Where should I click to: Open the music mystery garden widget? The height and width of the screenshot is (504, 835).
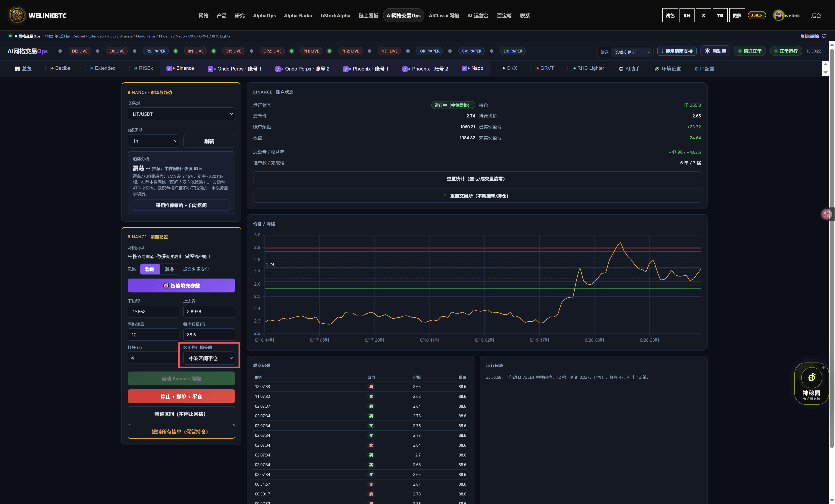(x=811, y=383)
